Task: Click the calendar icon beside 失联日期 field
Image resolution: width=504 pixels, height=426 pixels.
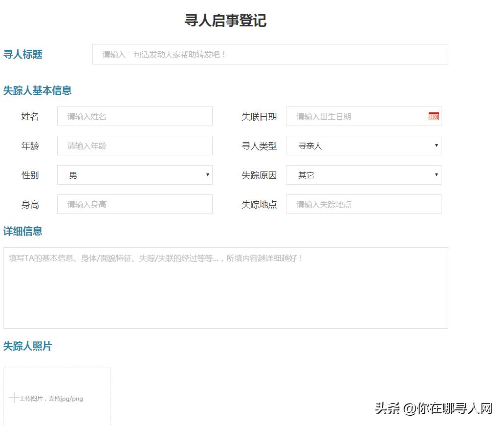Action: (x=433, y=116)
